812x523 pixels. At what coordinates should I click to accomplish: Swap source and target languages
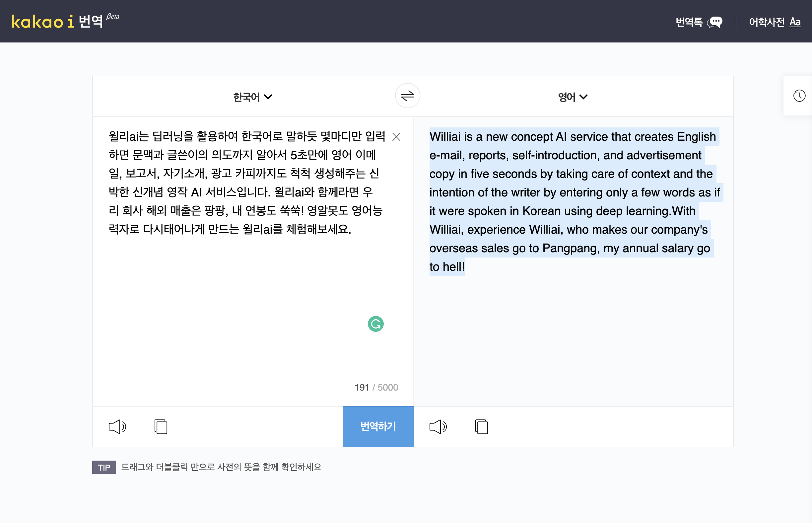point(407,96)
